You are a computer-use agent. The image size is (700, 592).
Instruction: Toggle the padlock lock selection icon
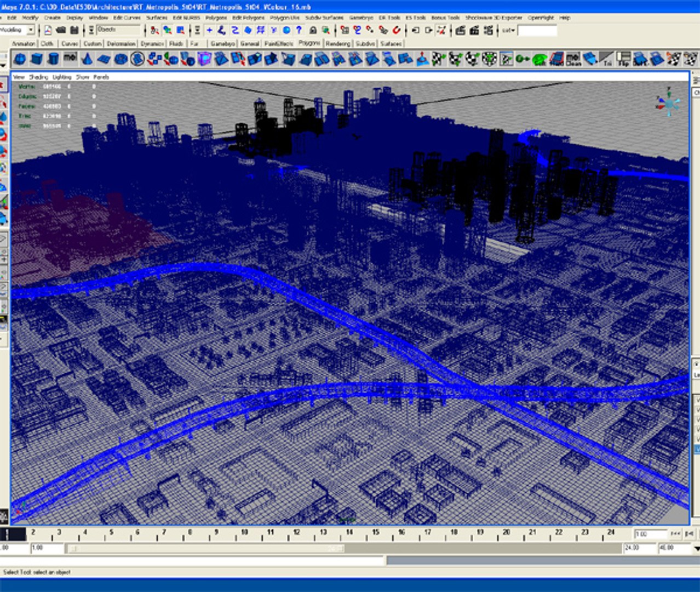[x=313, y=30]
